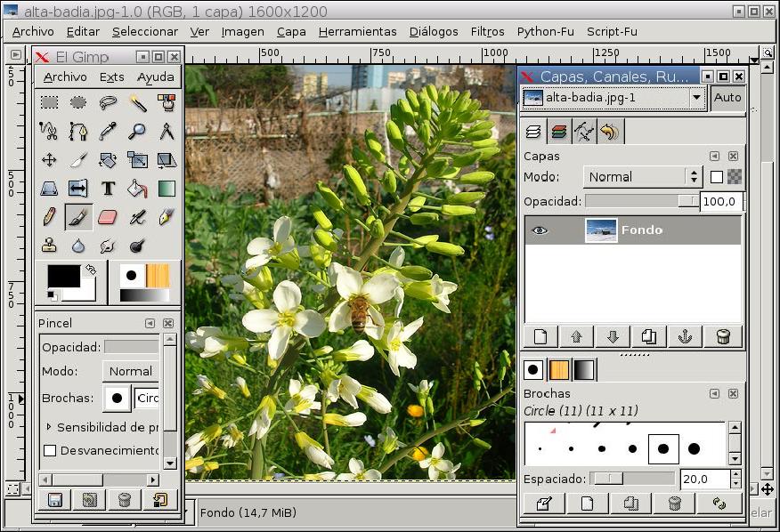This screenshot has width=780, height=532.
Task: Anchor the floating layer
Action: tap(685, 336)
